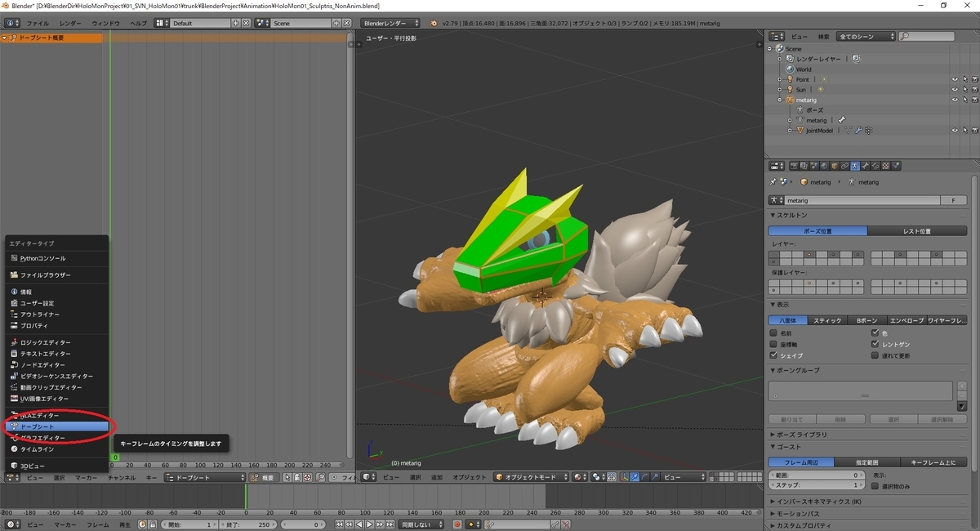The height and width of the screenshot is (531, 980).
Task: Collapse metarig object in outliner
Action: pos(780,100)
